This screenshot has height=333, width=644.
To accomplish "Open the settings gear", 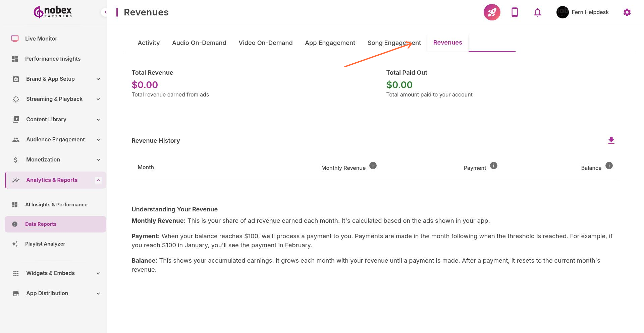I will coord(627,12).
